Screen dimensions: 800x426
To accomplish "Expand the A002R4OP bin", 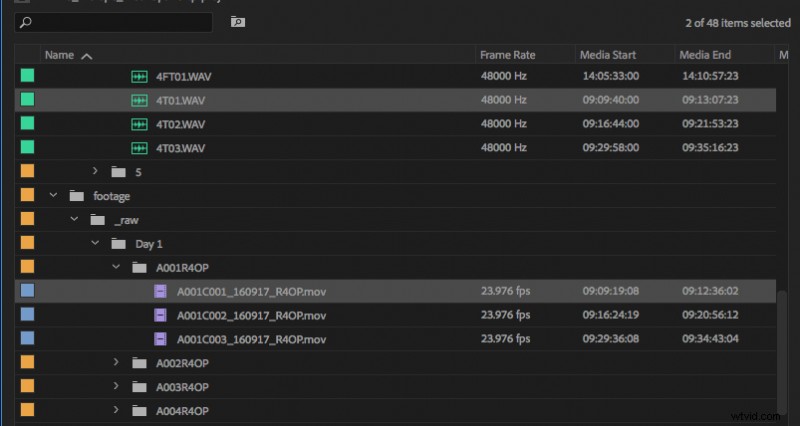I will tap(116, 362).
